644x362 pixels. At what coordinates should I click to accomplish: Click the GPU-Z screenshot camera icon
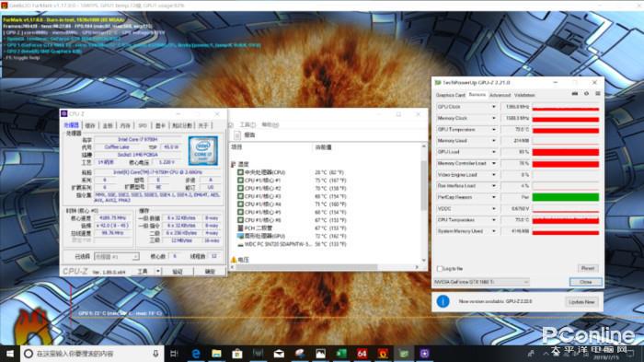[x=575, y=94]
